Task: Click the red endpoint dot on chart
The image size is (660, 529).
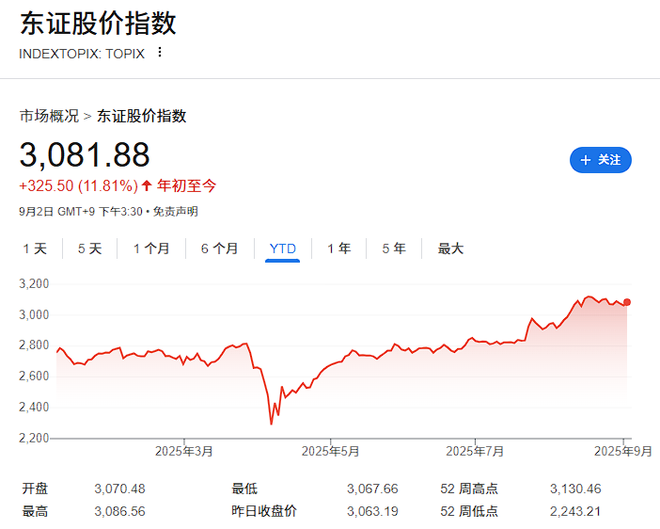Action: (x=627, y=302)
